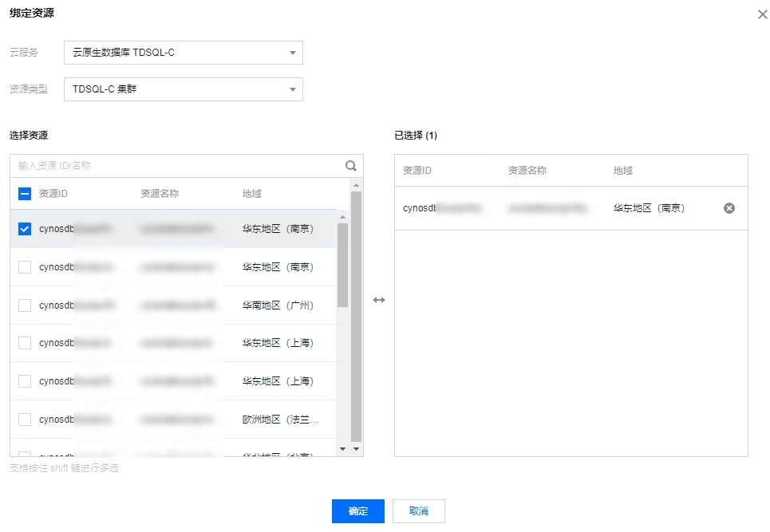Click 资源ID header in left list
Screen dimensions: 770x532
(53, 193)
